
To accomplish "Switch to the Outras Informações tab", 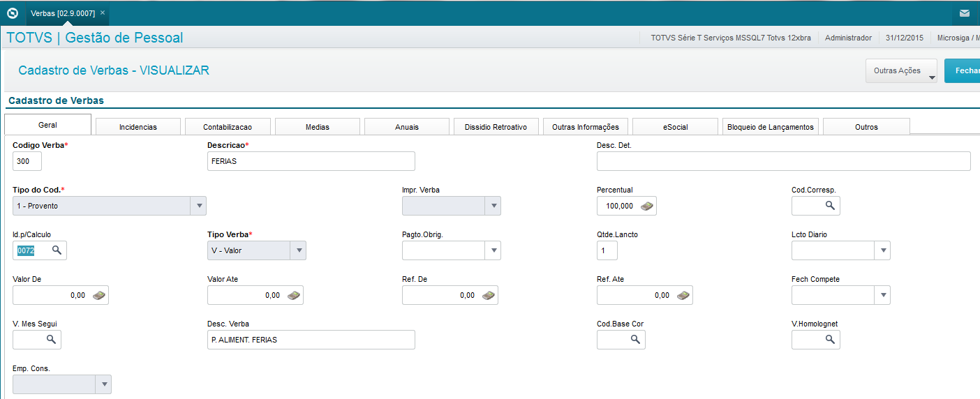I will pyautogui.click(x=586, y=127).
